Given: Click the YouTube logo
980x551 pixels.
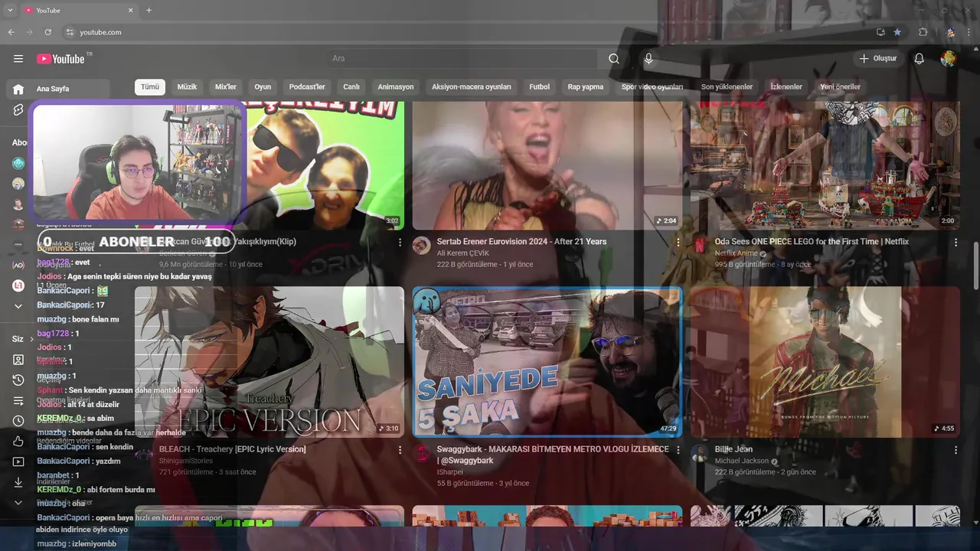Looking at the screenshot, I should tap(60, 59).
